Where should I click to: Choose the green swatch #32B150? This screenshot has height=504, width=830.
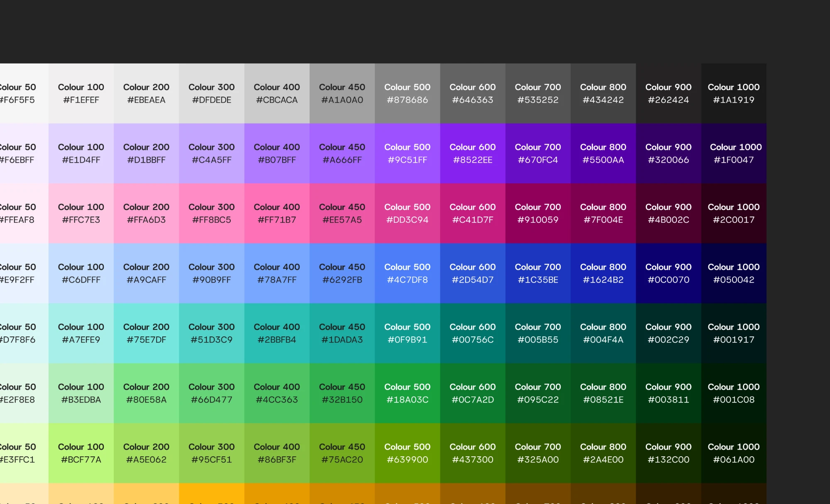click(x=342, y=393)
